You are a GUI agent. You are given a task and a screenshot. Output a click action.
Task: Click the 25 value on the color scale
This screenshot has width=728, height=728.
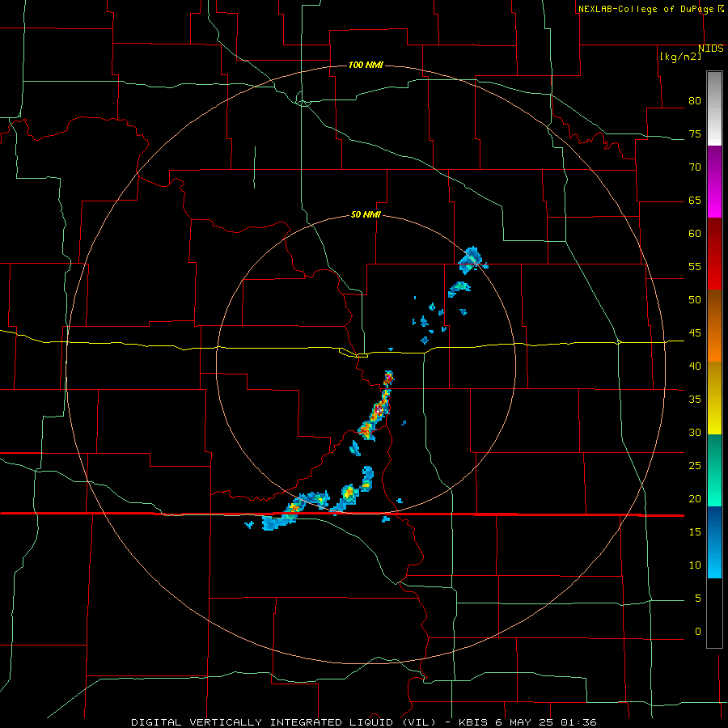tap(695, 466)
